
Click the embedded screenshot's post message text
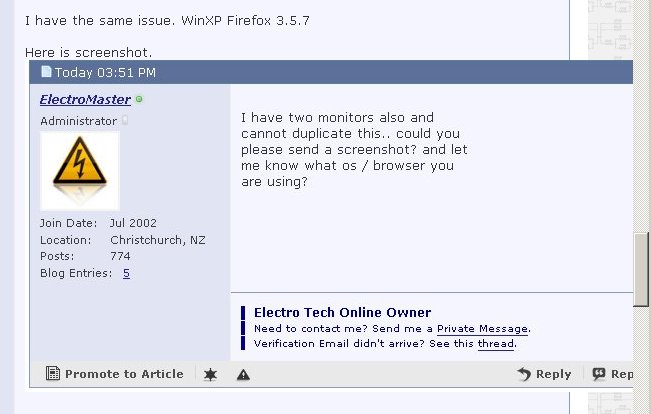coord(354,149)
